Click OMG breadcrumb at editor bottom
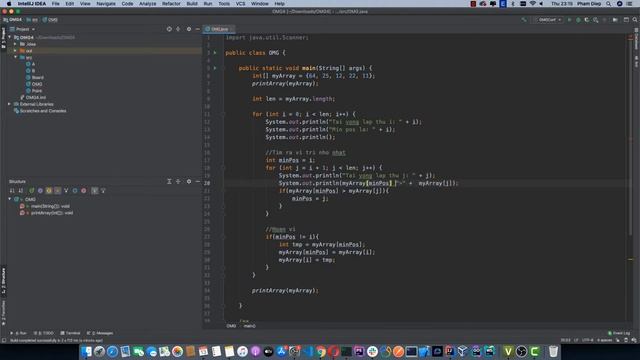Viewport: 640px width, 360px height. [x=231, y=326]
